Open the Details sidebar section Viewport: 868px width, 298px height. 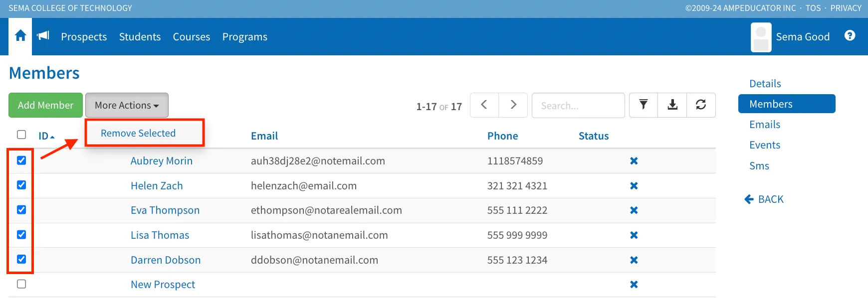tap(765, 84)
